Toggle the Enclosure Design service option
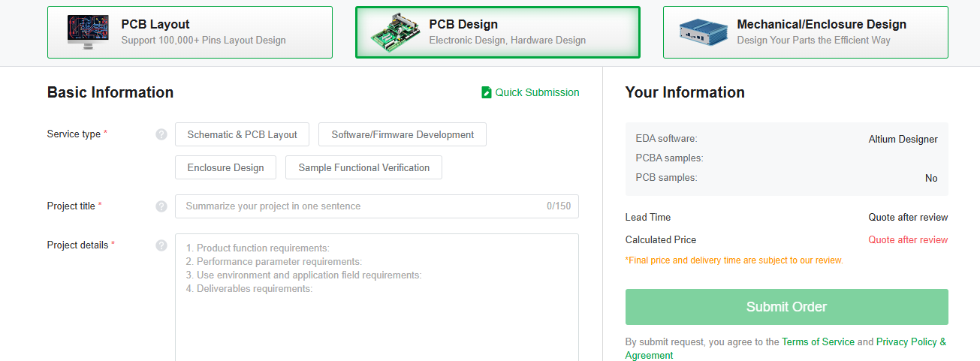Viewport: 980px width, 361px height. [x=225, y=167]
